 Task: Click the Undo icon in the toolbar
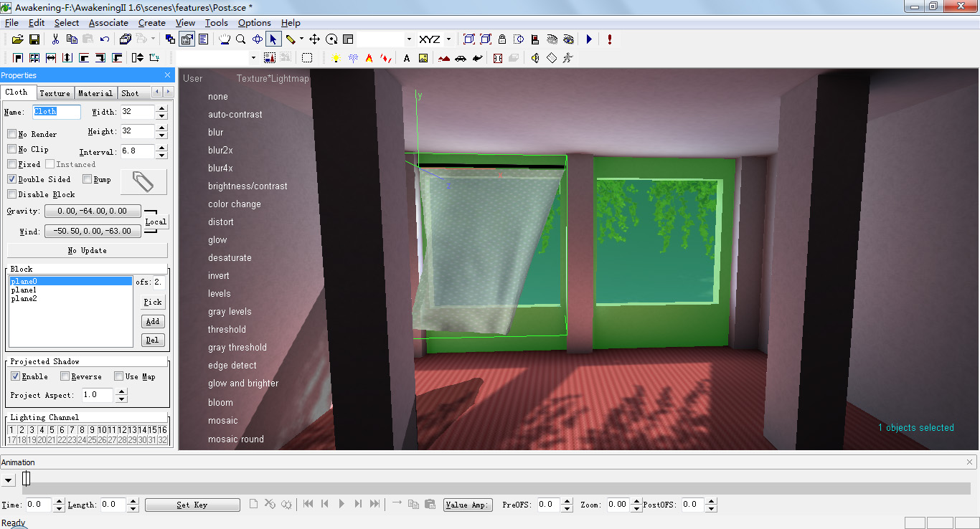pos(105,39)
